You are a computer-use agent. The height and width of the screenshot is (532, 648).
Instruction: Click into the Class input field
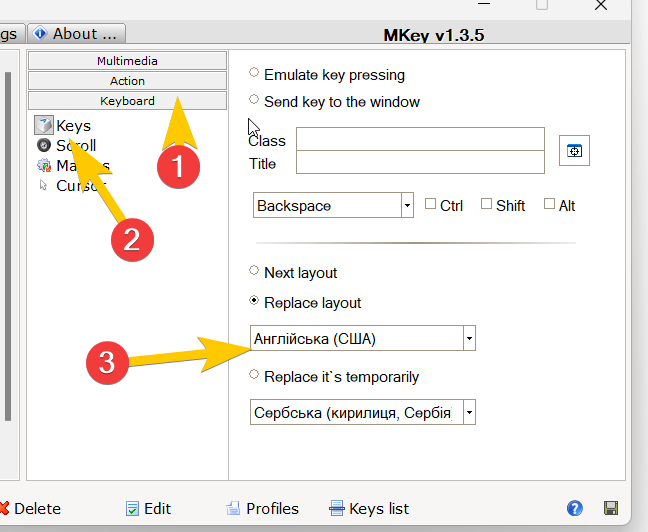pyautogui.click(x=420, y=139)
